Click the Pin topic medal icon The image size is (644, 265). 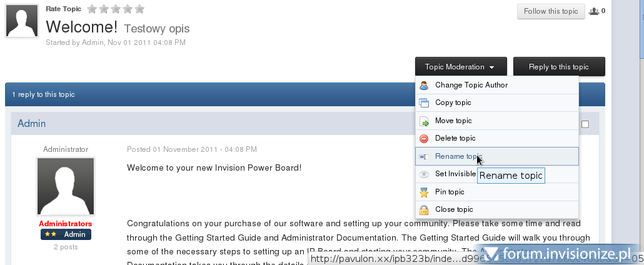coord(424,192)
